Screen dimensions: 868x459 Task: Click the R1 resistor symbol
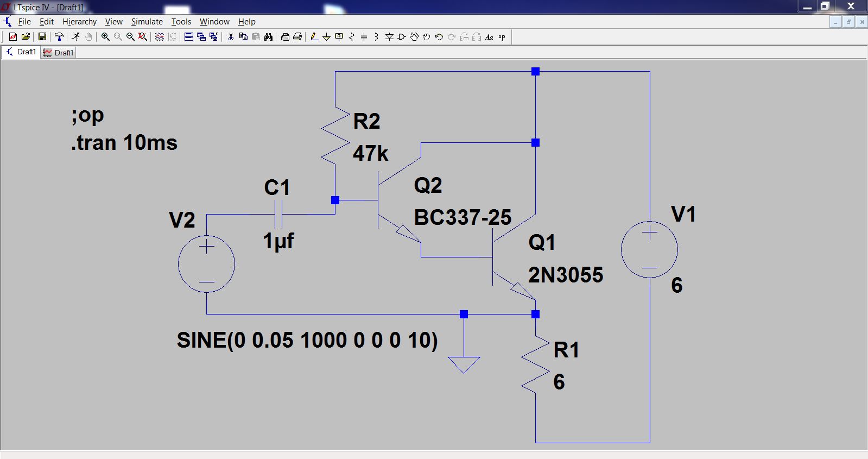click(x=535, y=364)
